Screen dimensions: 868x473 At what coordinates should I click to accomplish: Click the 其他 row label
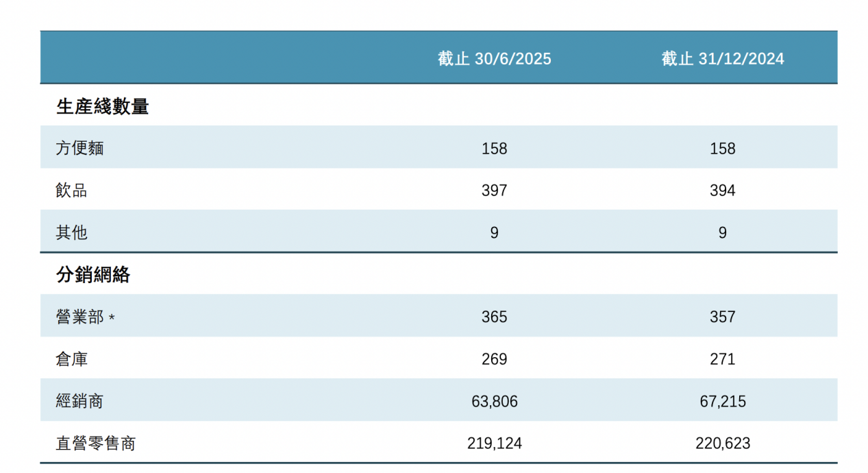click(x=72, y=233)
